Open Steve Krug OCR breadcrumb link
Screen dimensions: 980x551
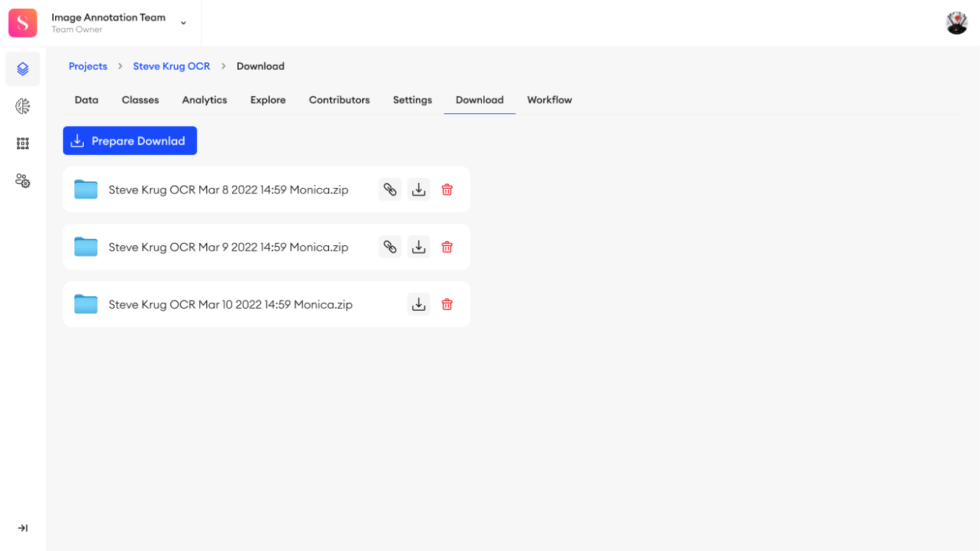tap(171, 66)
